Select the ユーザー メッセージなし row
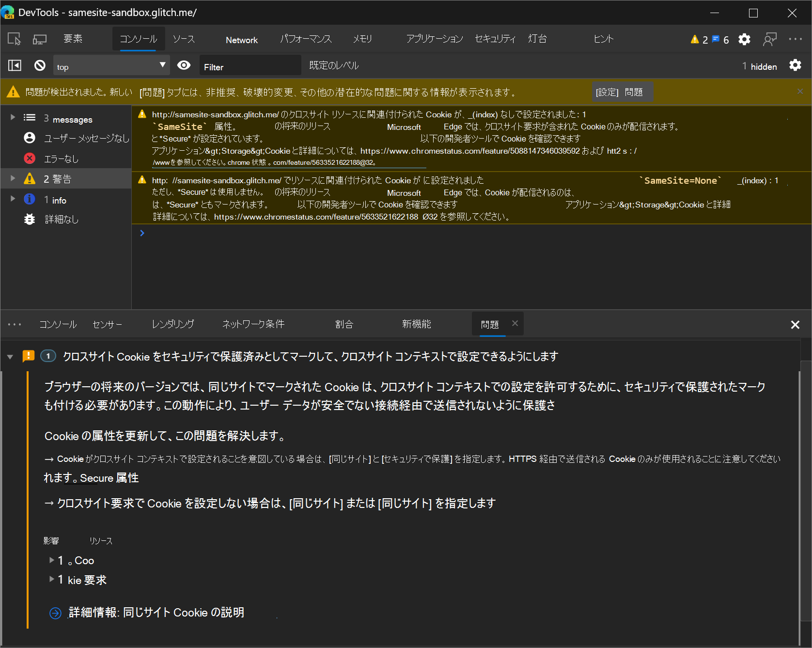Viewport: 812px width, 648px height. click(66, 138)
